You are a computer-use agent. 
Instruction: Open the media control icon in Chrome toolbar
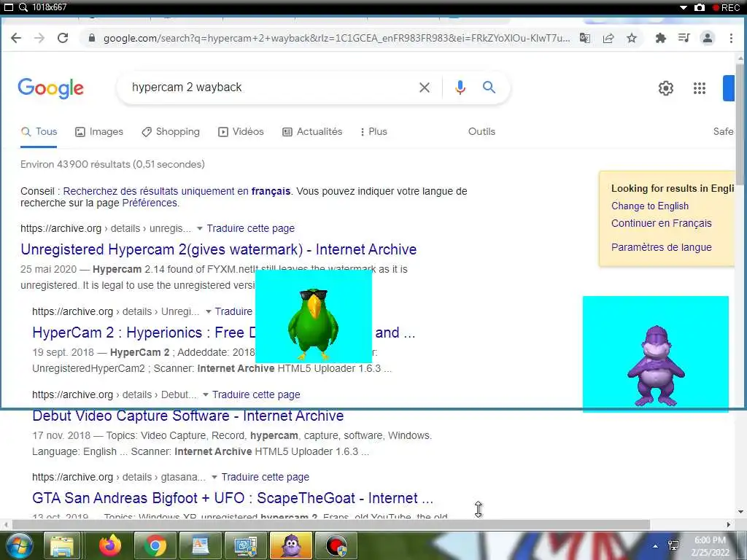684,38
